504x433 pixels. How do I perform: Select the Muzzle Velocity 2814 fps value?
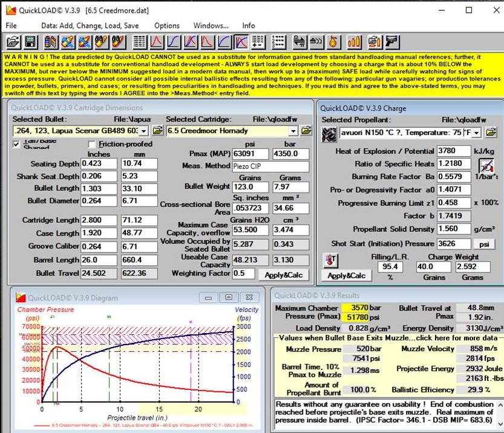pos(470,359)
